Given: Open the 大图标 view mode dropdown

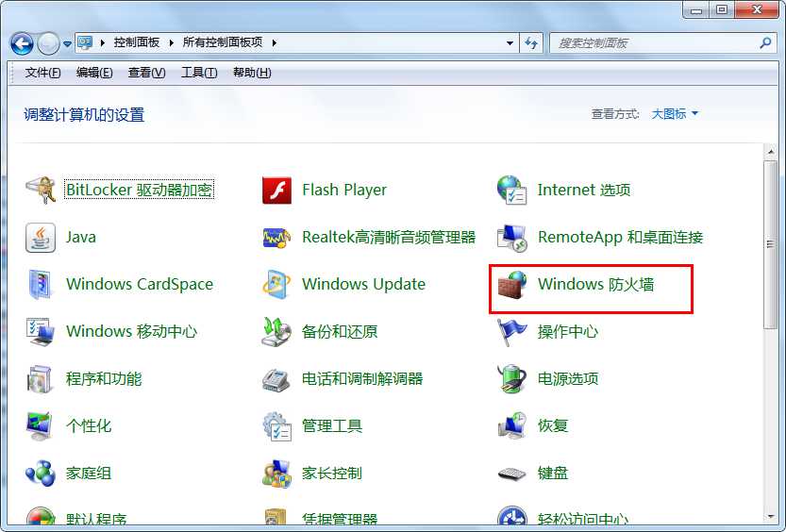Looking at the screenshot, I should (675, 114).
